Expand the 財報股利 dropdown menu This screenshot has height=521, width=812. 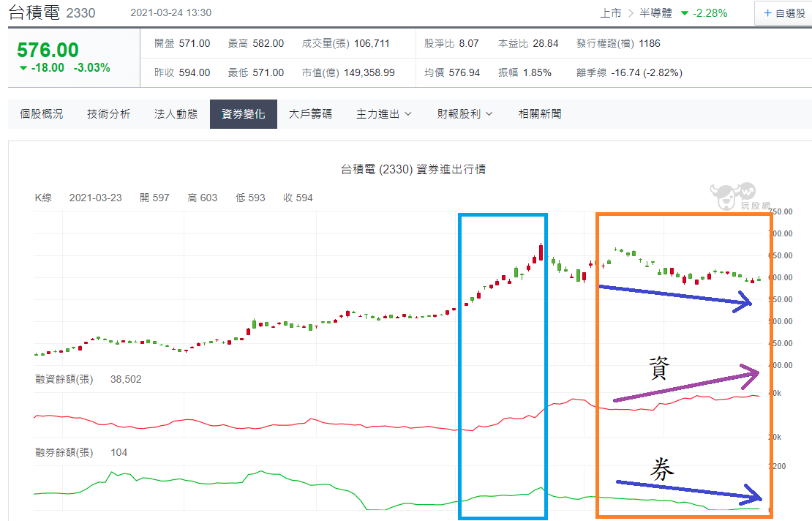(x=465, y=114)
